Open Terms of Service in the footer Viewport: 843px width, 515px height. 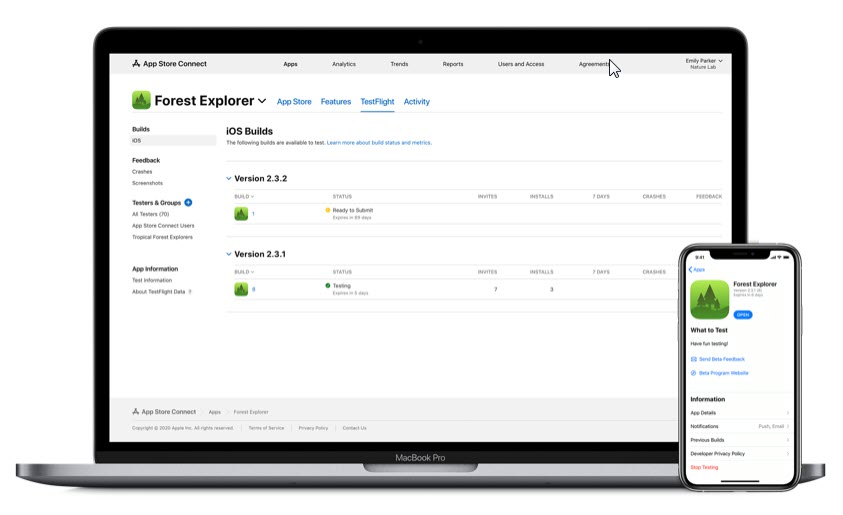266,428
